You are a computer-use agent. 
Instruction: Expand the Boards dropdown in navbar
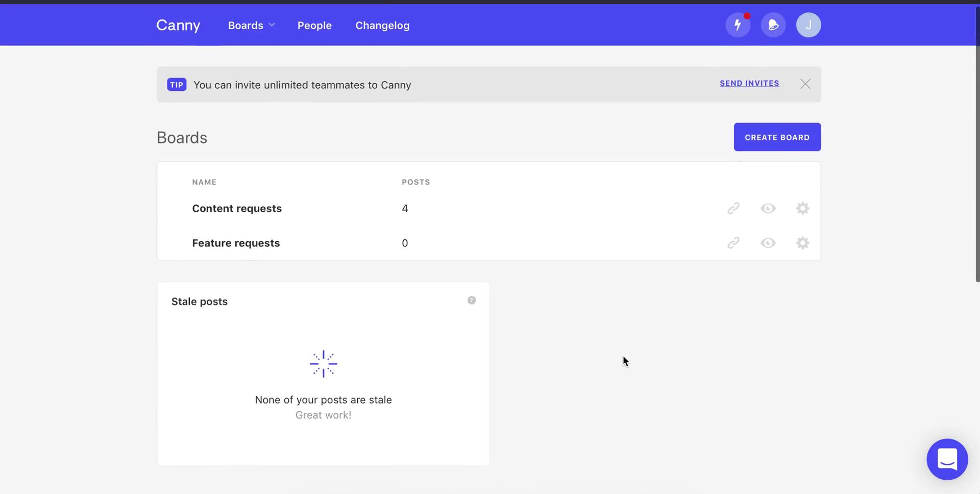(x=251, y=26)
